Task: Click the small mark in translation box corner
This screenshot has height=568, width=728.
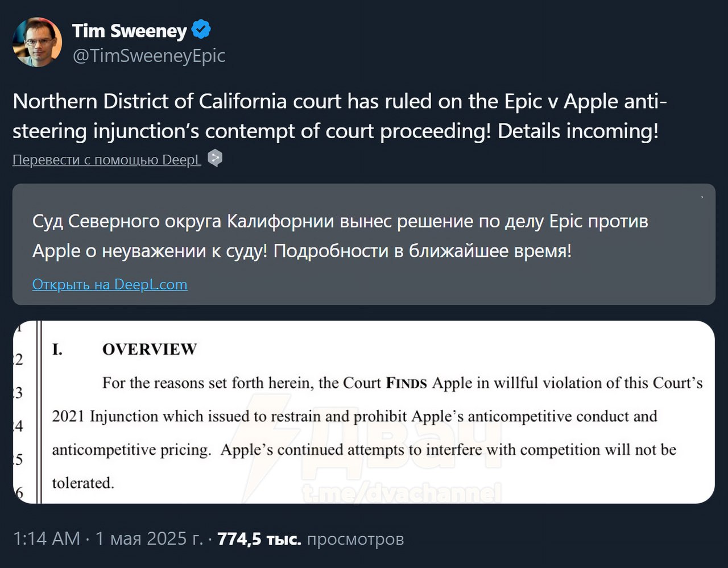Action: click(702, 197)
